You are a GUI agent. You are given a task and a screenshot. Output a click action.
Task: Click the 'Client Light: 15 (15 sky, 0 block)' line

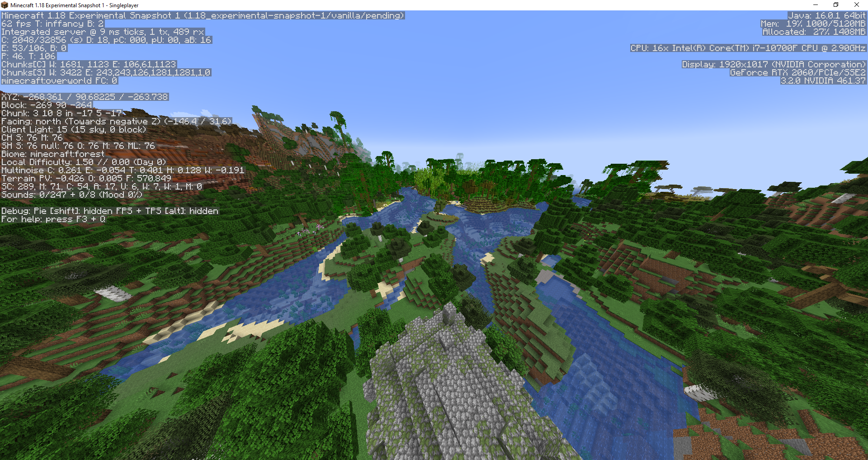click(x=74, y=130)
